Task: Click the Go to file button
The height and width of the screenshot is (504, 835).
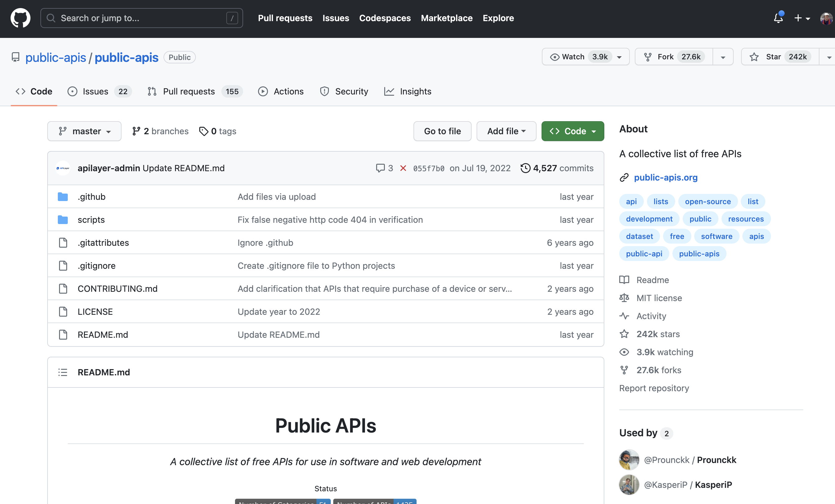Action: (x=442, y=131)
